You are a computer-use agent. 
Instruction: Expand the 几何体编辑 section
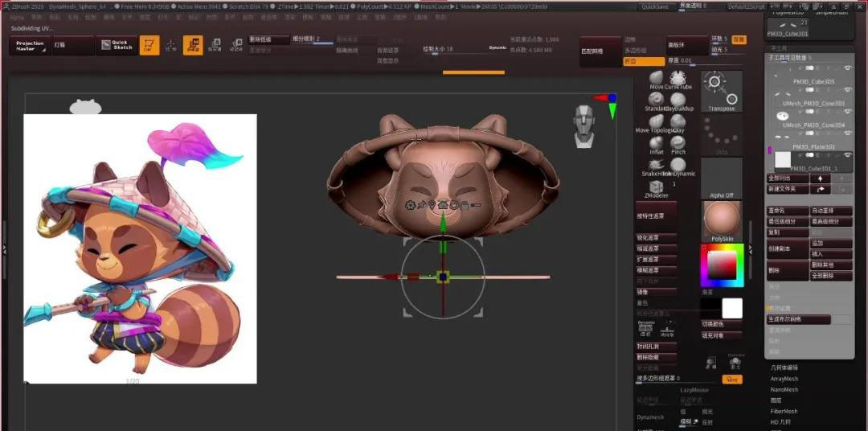(784, 367)
